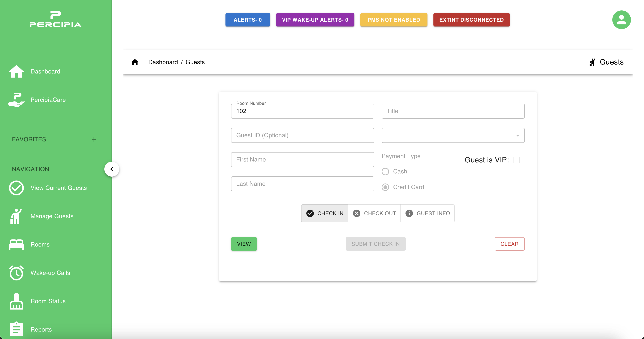Click the View Current Guests checkmark icon
644x339 pixels.
pos(16,188)
